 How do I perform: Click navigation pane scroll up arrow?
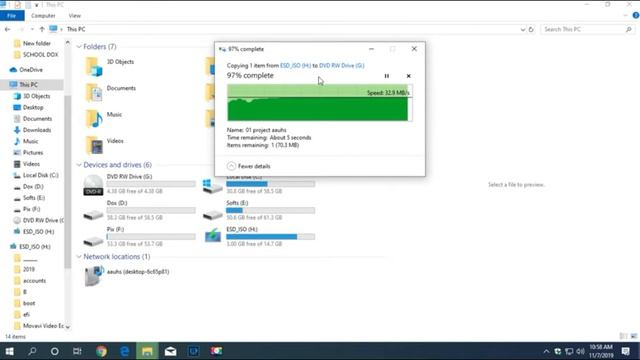tap(68, 42)
